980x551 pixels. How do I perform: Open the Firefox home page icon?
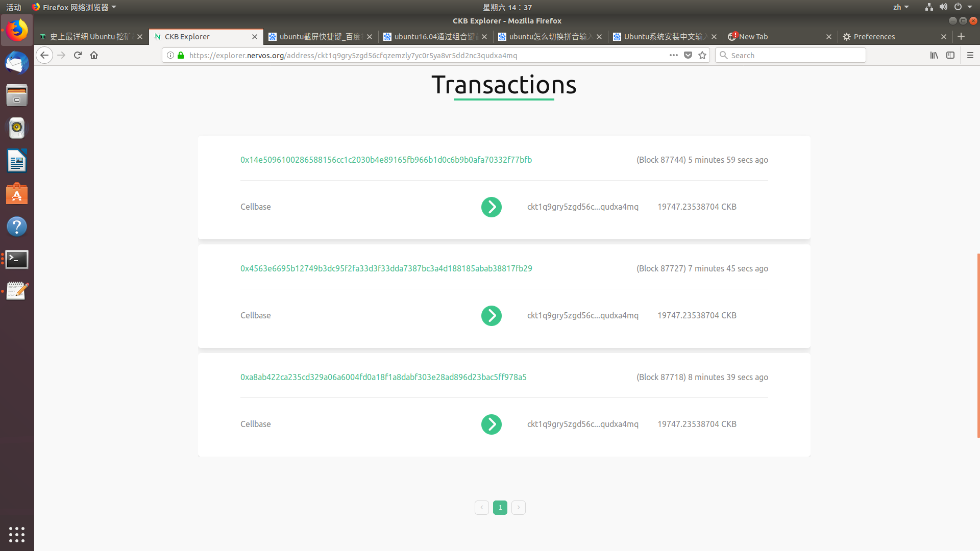(94, 55)
